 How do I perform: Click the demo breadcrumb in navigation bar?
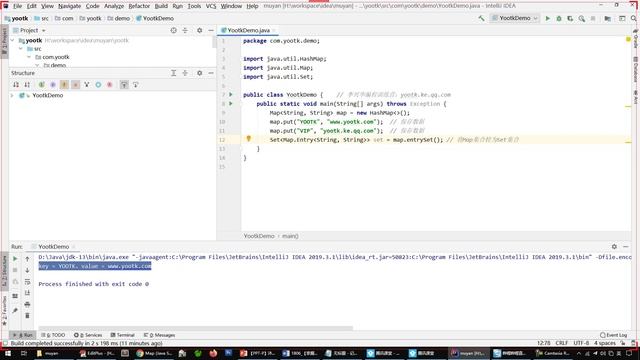pos(119,18)
